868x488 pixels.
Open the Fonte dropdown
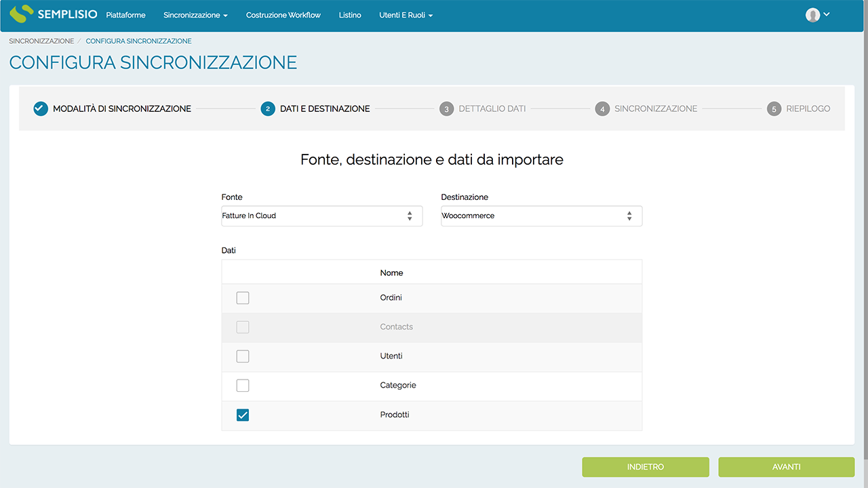click(x=322, y=216)
